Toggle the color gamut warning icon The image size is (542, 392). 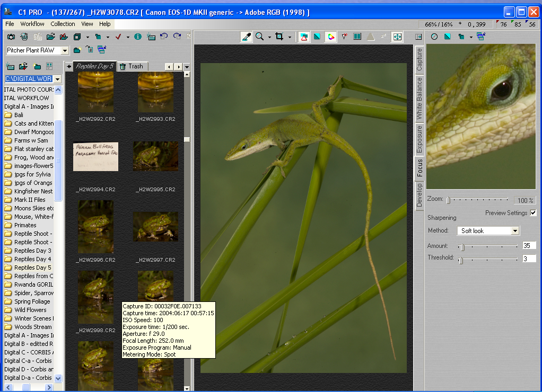click(330, 37)
